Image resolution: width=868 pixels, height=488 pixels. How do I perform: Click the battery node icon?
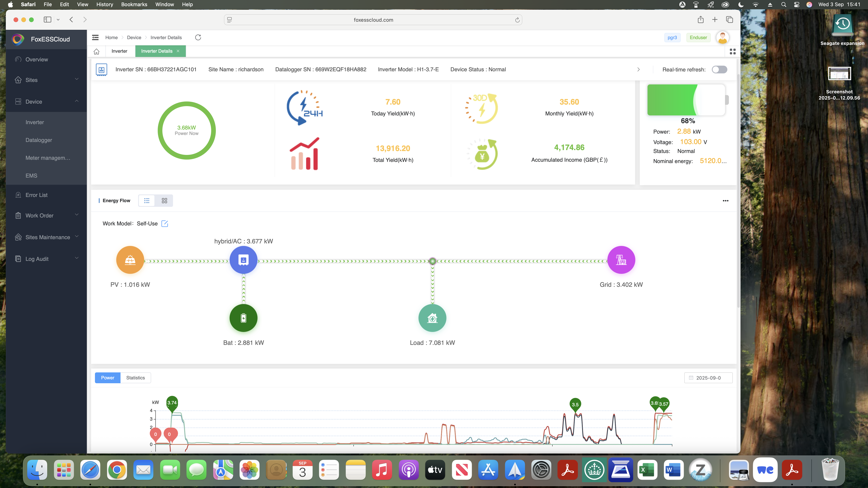coord(243,318)
